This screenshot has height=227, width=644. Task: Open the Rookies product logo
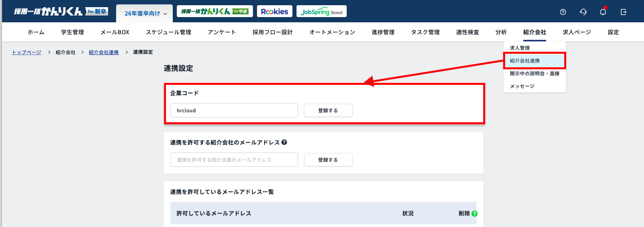click(x=275, y=12)
